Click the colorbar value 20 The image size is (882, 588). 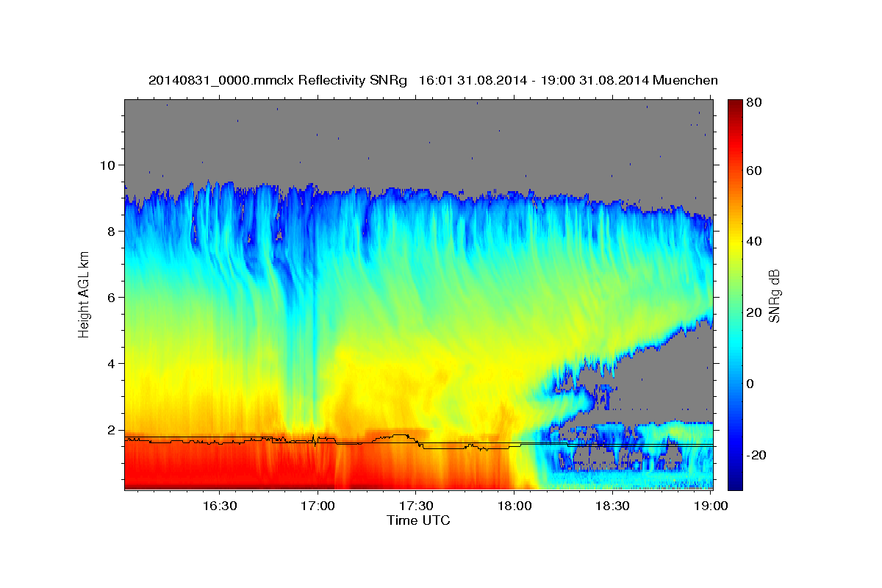click(753, 312)
